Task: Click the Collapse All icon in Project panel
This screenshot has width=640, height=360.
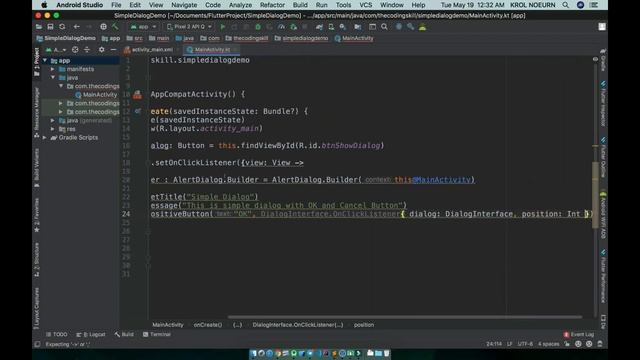Action: coord(87,50)
